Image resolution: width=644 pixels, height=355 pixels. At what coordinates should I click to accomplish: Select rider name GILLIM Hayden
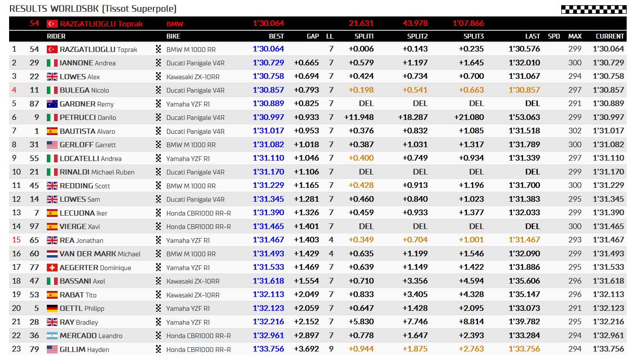coord(85,349)
